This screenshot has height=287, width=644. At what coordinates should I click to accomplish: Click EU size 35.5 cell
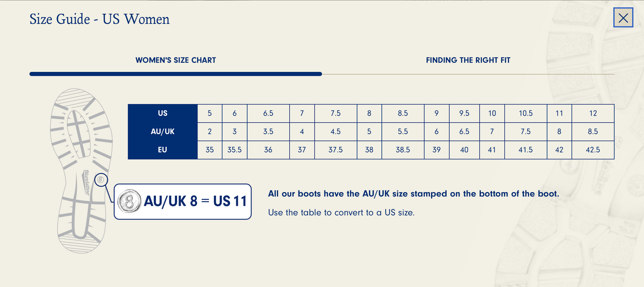[x=234, y=150]
